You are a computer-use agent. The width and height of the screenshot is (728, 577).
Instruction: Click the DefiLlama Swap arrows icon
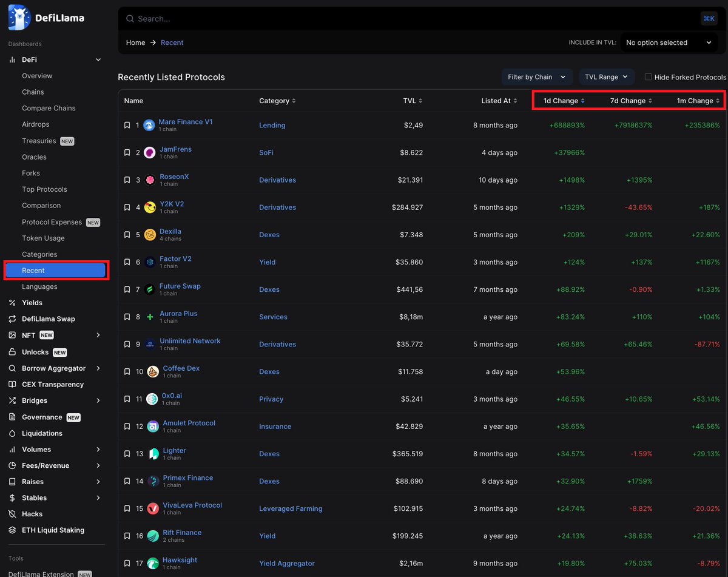pos(12,319)
